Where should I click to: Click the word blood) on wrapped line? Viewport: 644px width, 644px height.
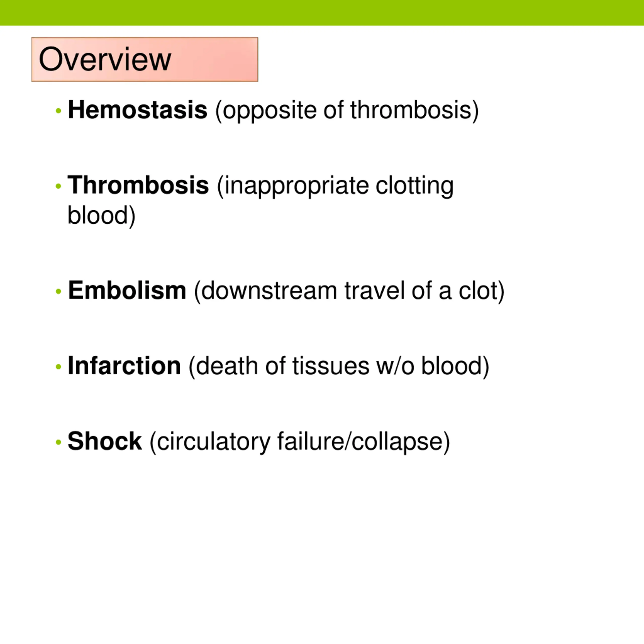(x=102, y=216)
